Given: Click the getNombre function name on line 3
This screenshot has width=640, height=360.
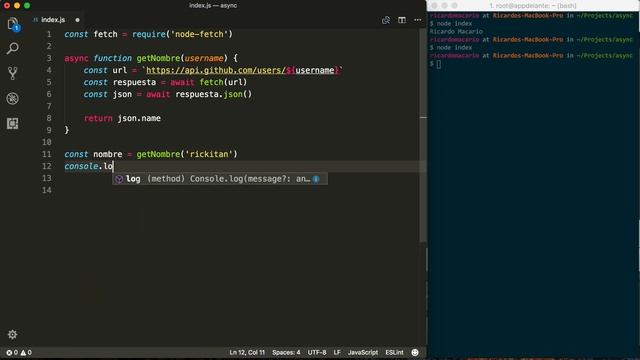Looking at the screenshot, I should [x=158, y=58].
